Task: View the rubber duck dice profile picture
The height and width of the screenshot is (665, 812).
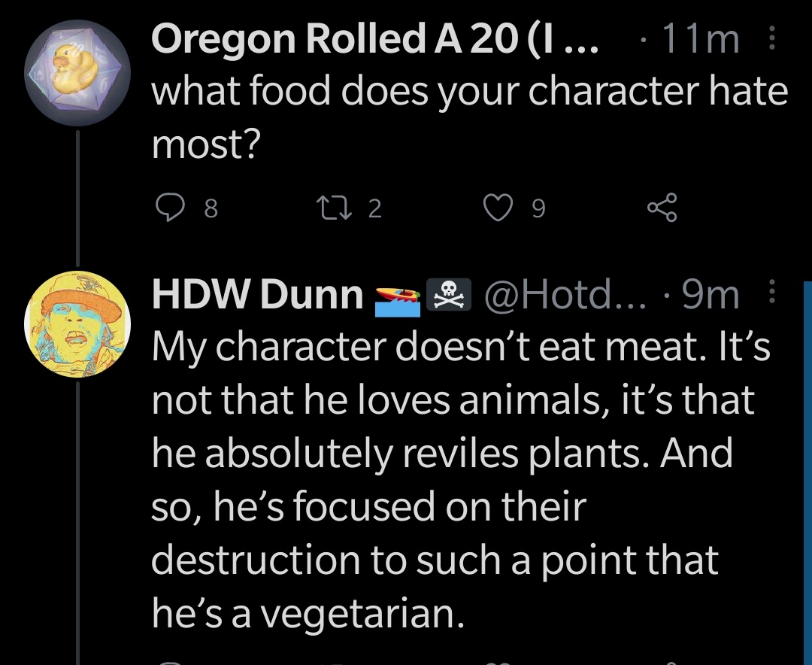Action: click(77, 72)
